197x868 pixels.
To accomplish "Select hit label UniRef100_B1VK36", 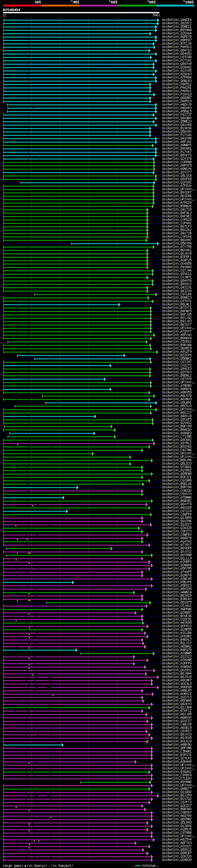I will 176,128.
